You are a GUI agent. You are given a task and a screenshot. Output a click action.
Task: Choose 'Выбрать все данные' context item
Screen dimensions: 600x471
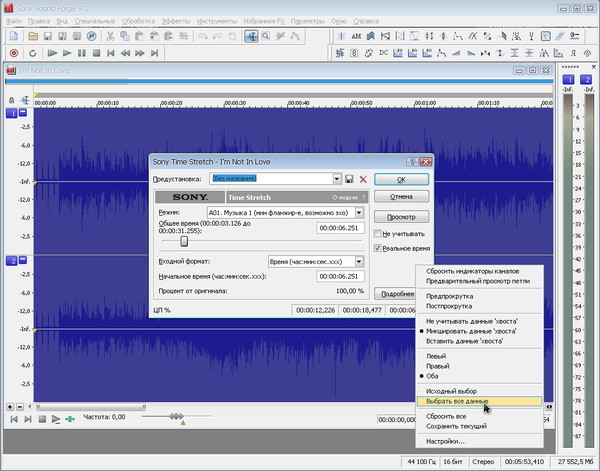pyautogui.click(x=480, y=401)
